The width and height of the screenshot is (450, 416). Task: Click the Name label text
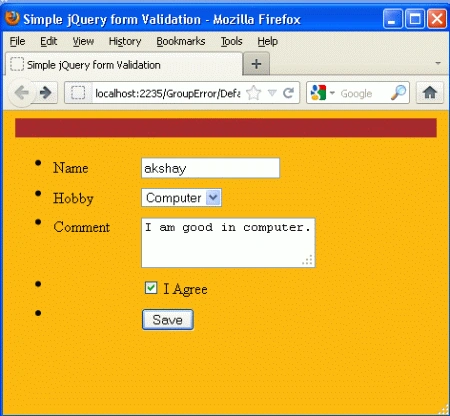click(71, 168)
